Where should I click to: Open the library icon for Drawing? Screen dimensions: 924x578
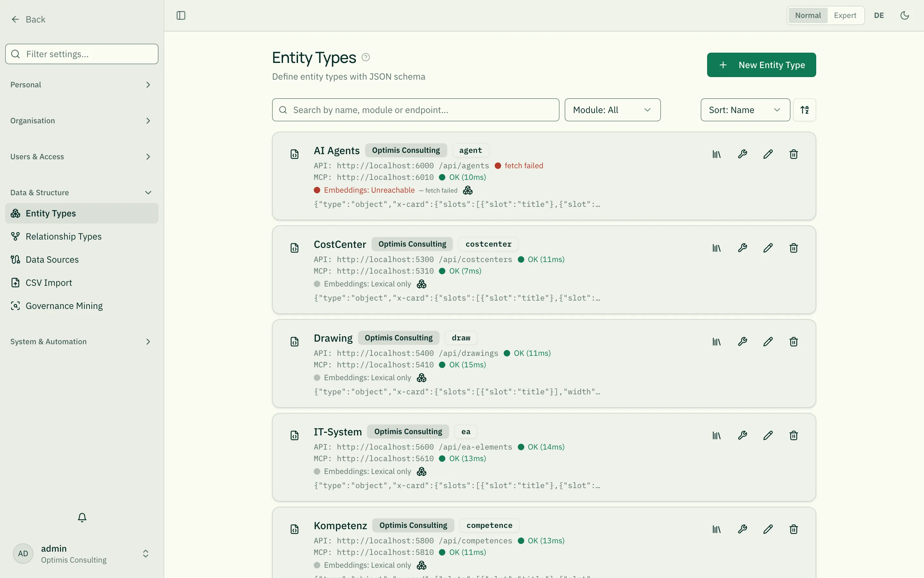point(717,341)
